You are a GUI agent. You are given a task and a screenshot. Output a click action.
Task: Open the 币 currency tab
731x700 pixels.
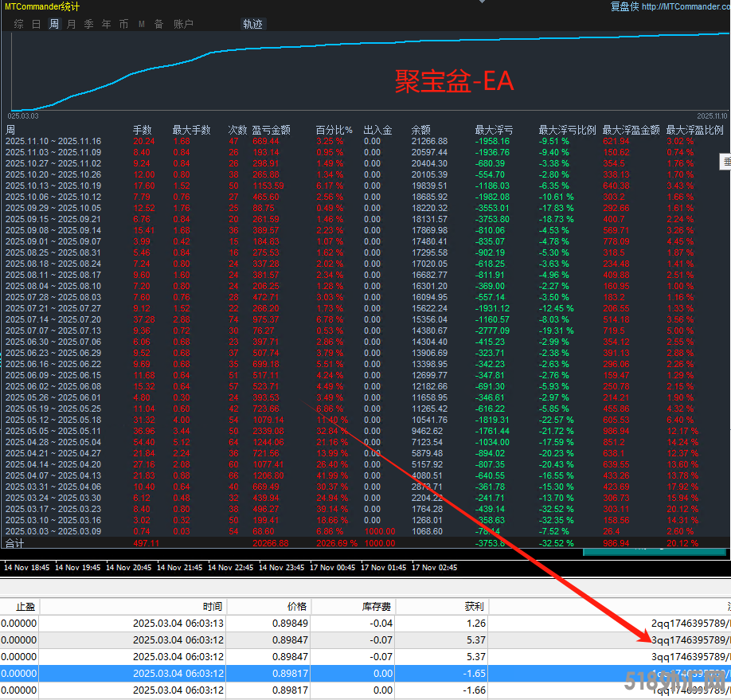(123, 24)
